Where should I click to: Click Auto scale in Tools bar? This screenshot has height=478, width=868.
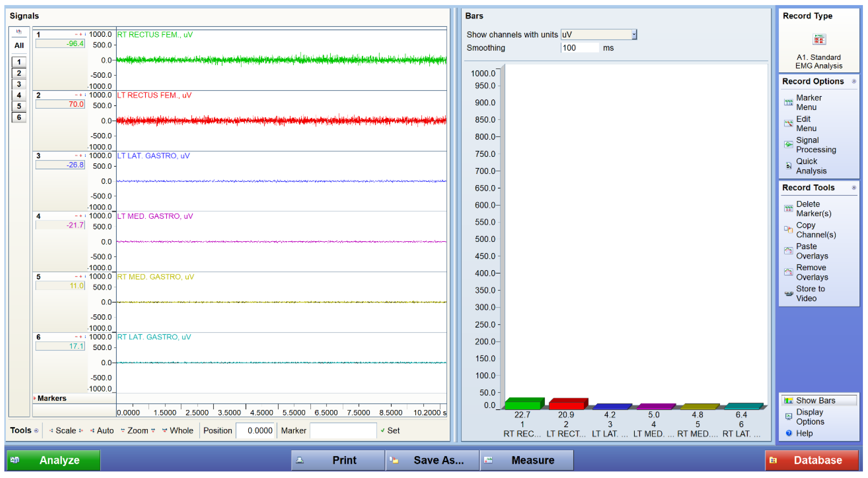[x=105, y=430]
